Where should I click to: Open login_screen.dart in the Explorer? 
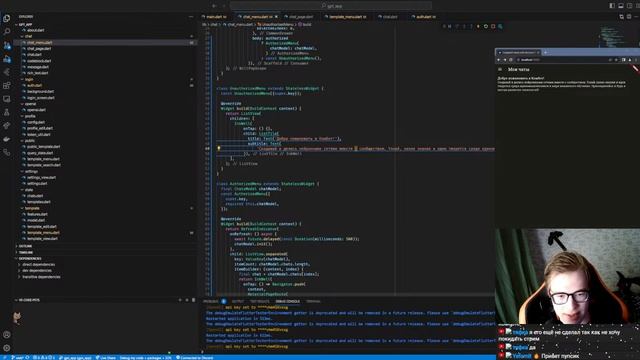(x=40, y=98)
